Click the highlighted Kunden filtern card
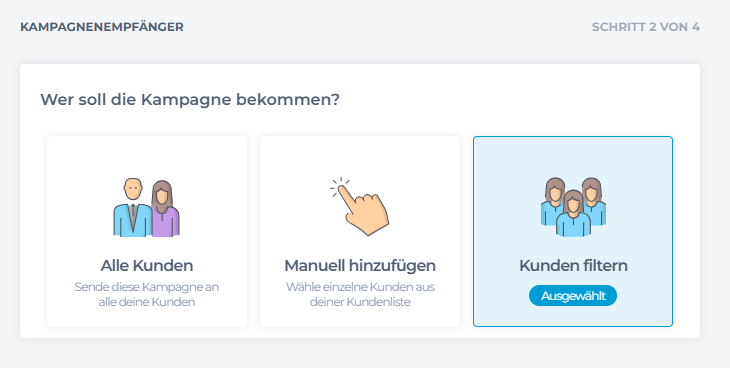The width and height of the screenshot is (730, 368). click(x=573, y=232)
